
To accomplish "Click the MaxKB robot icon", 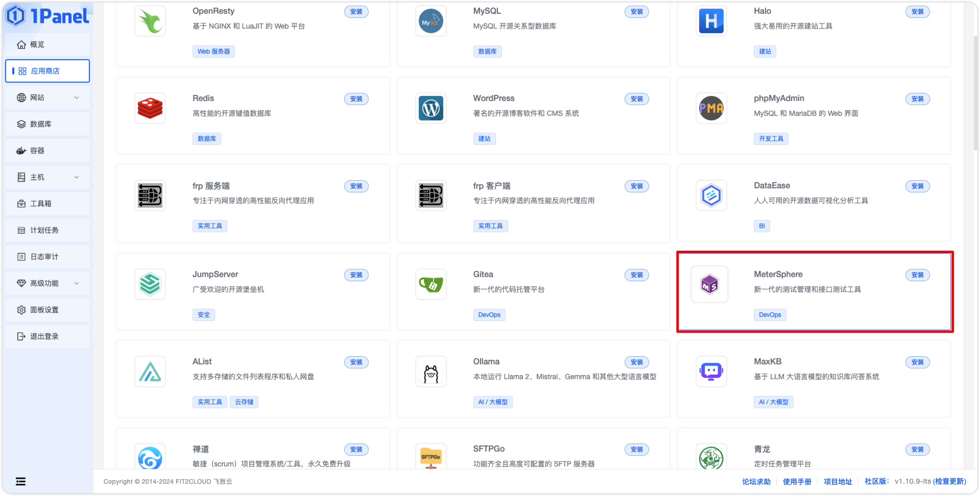I will (x=711, y=371).
